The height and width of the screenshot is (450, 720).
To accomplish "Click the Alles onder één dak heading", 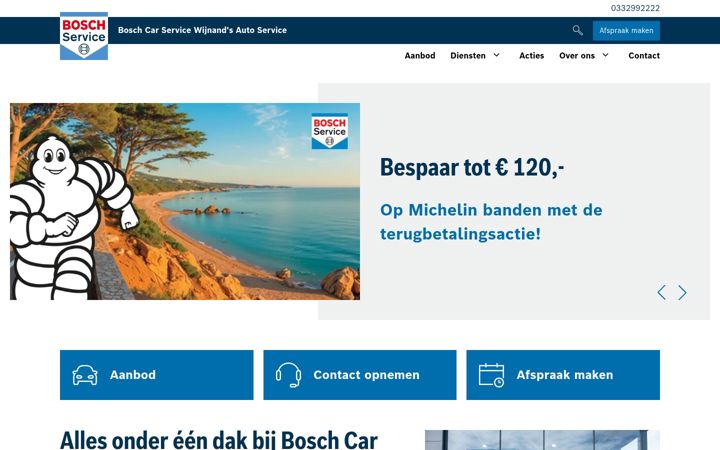I will 219,440.
